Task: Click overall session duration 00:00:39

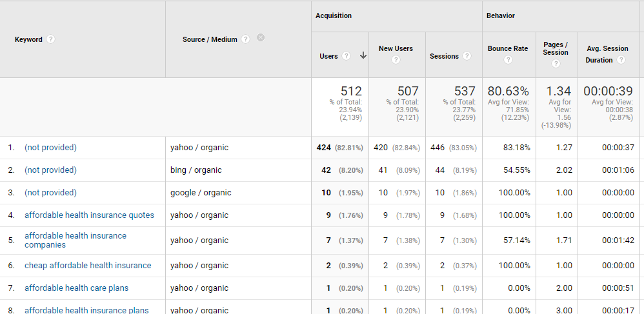Action: [609, 91]
